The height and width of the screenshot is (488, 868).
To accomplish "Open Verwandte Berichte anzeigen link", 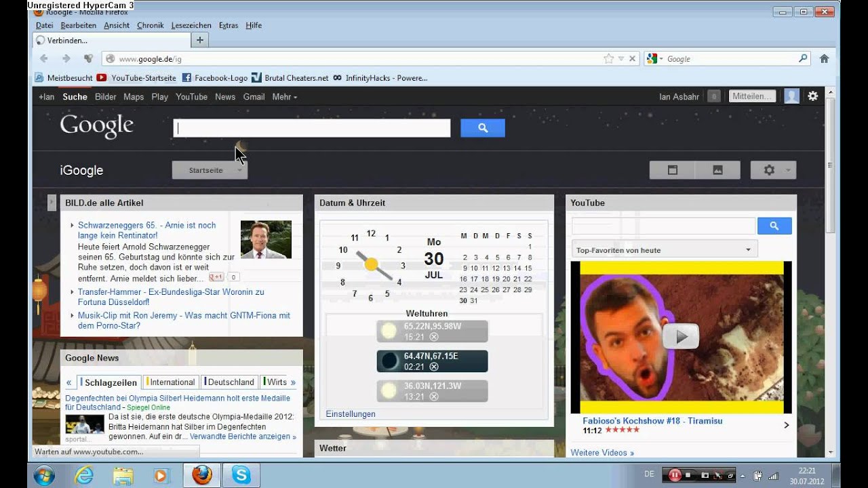I will click(243, 436).
